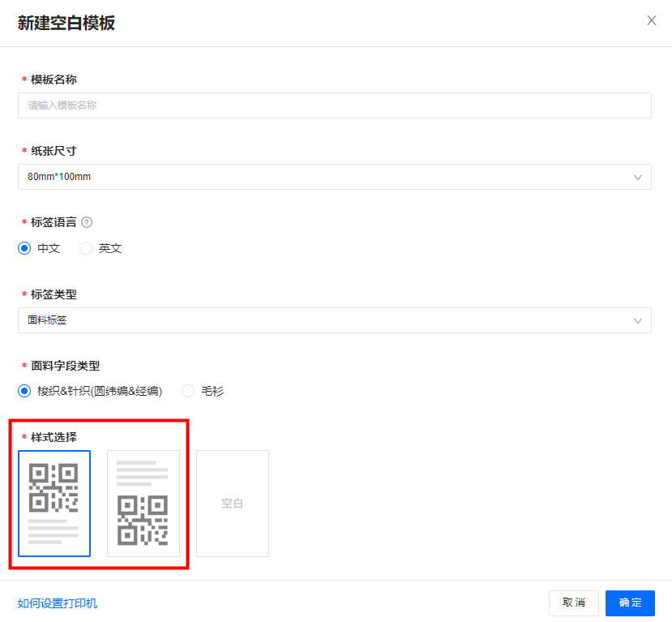Switch label language to 英文
Image resolution: width=672 pixels, height=622 pixels.
pyautogui.click(x=86, y=248)
